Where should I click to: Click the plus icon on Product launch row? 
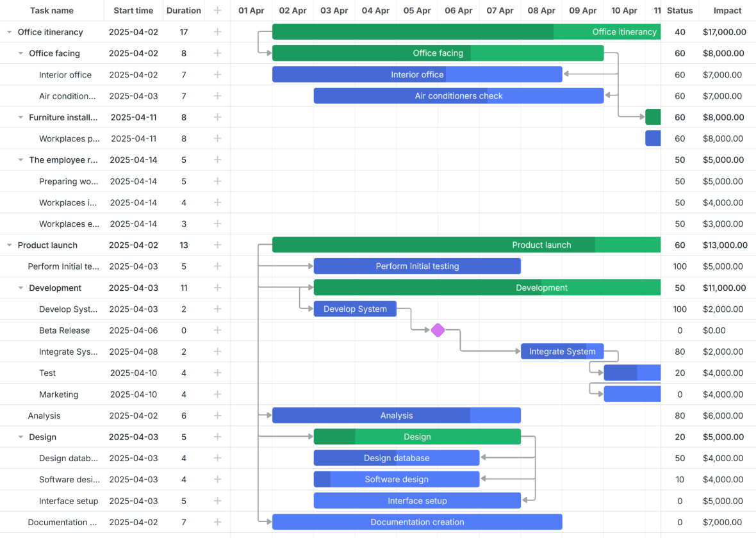tap(217, 245)
